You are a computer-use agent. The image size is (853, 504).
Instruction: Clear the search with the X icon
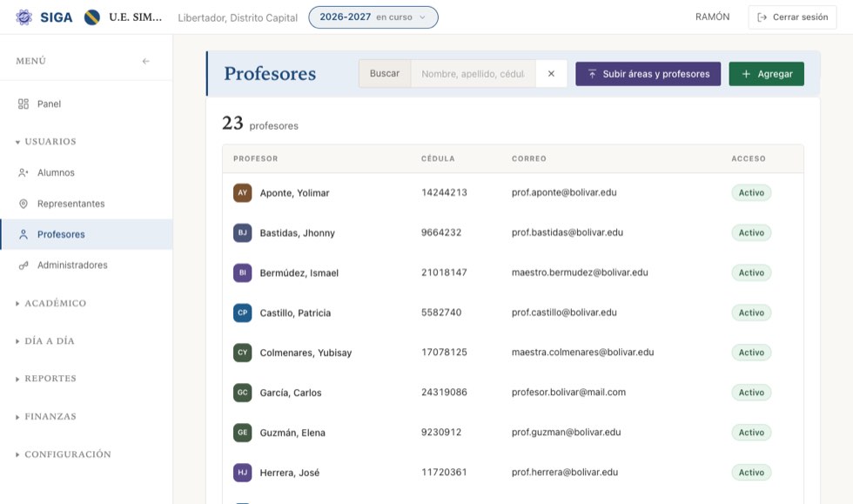(x=551, y=73)
